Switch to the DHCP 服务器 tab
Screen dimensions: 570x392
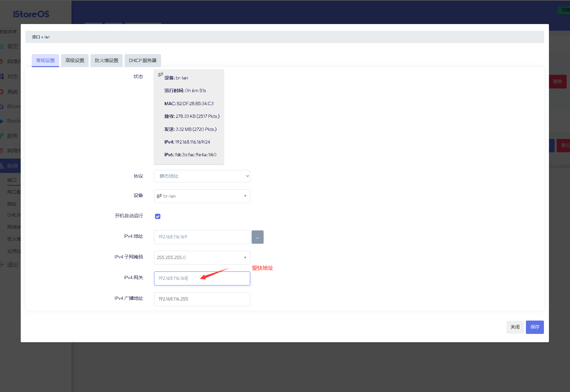click(x=143, y=60)
